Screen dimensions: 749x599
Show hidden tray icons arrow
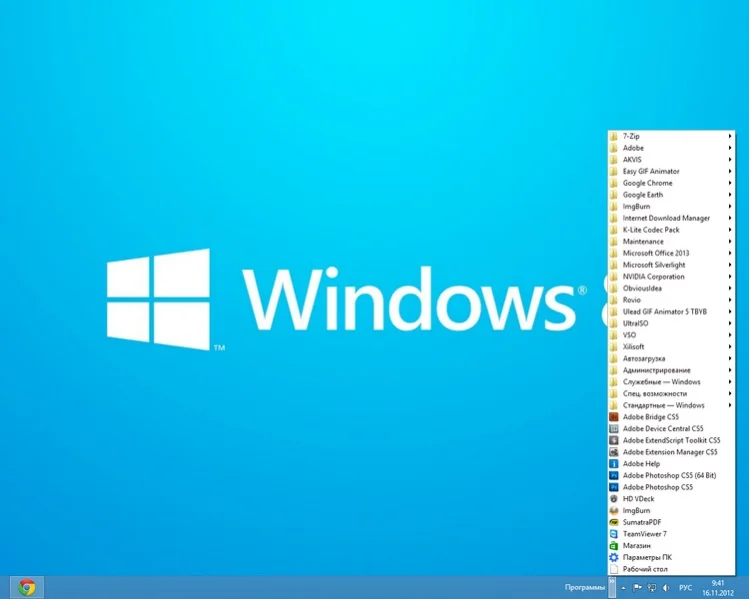(623, 588)
